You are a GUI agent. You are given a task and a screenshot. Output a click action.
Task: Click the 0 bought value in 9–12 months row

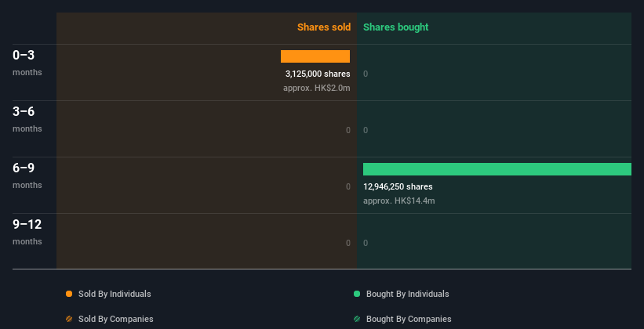pyautogui.click(x=366, y=244)
